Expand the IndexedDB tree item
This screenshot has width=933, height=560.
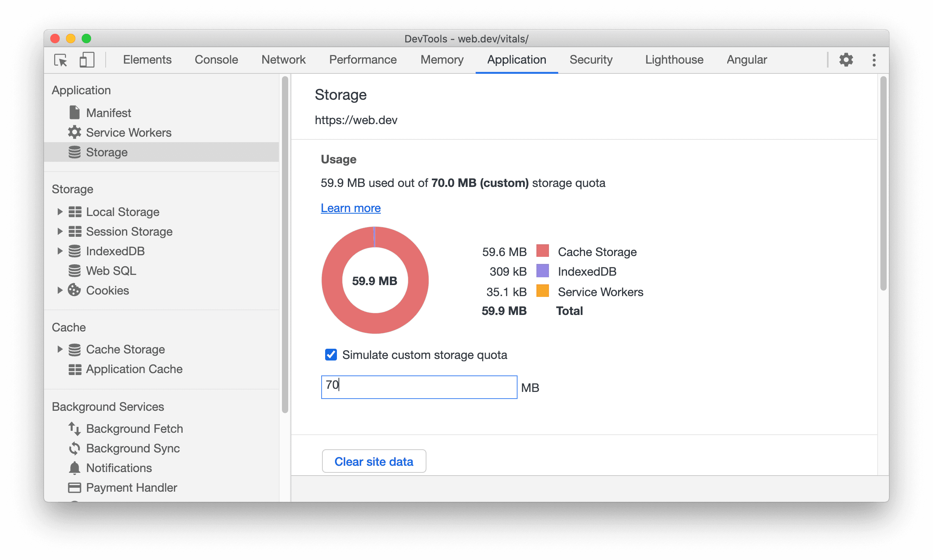[x=59, y=251]
